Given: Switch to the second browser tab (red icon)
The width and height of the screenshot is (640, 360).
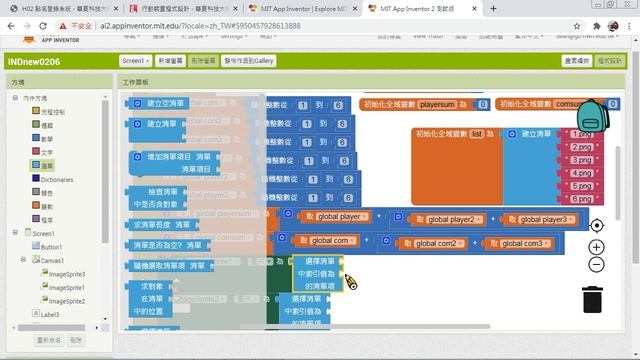Looking at the screenshot, I should [x=183, y=9].
